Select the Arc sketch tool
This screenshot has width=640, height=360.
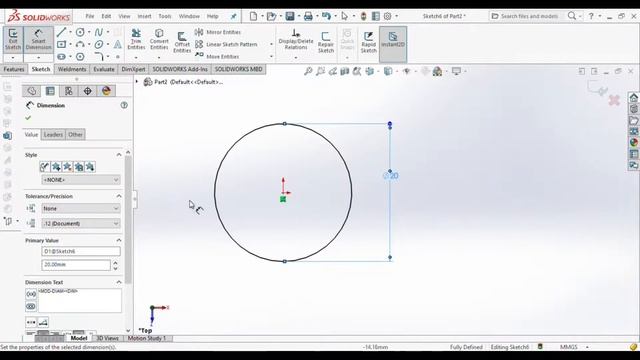[80, 44]
